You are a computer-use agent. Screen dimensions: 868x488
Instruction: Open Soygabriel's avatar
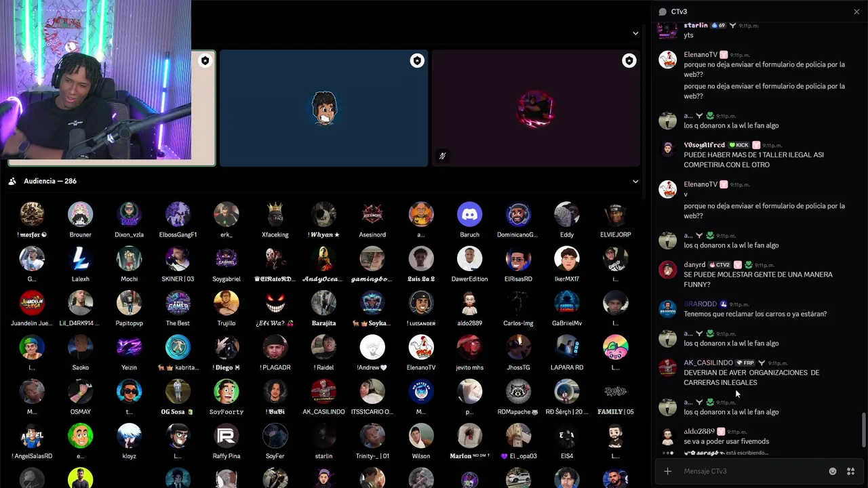(226, 258)
